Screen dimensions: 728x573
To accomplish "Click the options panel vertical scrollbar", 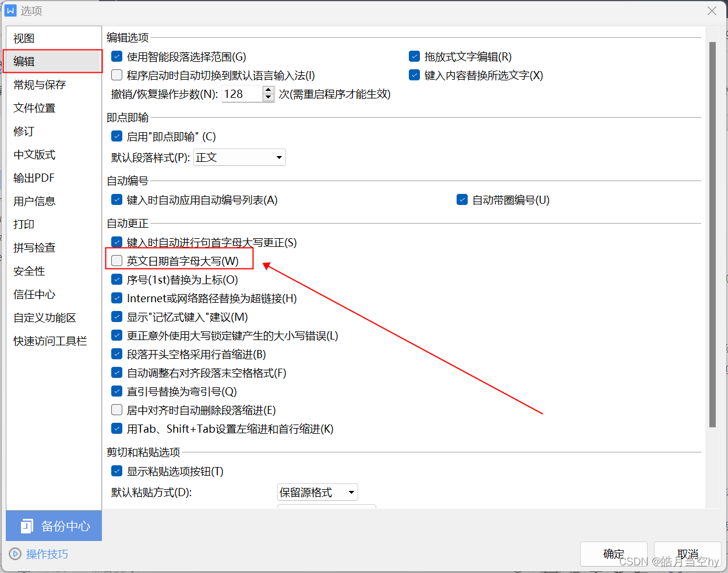I will (x=712, y=235).
